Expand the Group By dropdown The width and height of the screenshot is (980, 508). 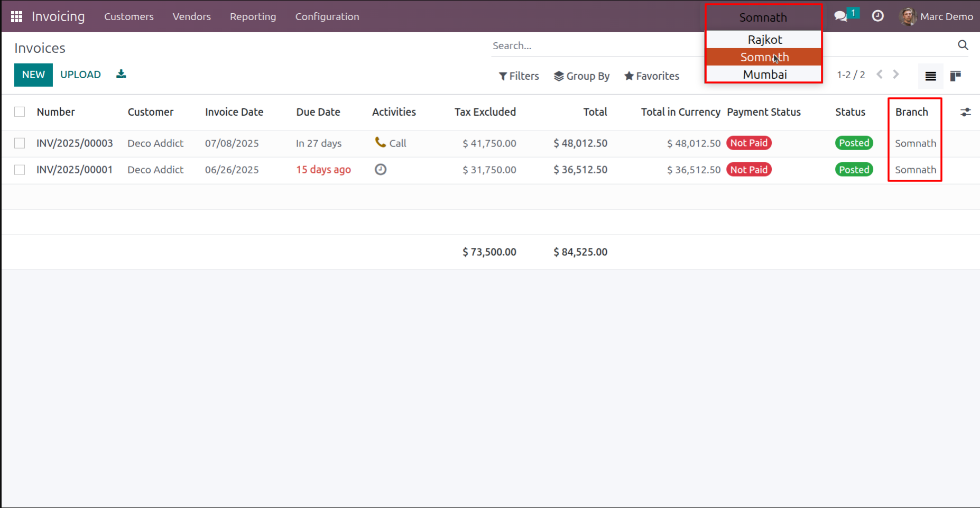click(581, 76)
